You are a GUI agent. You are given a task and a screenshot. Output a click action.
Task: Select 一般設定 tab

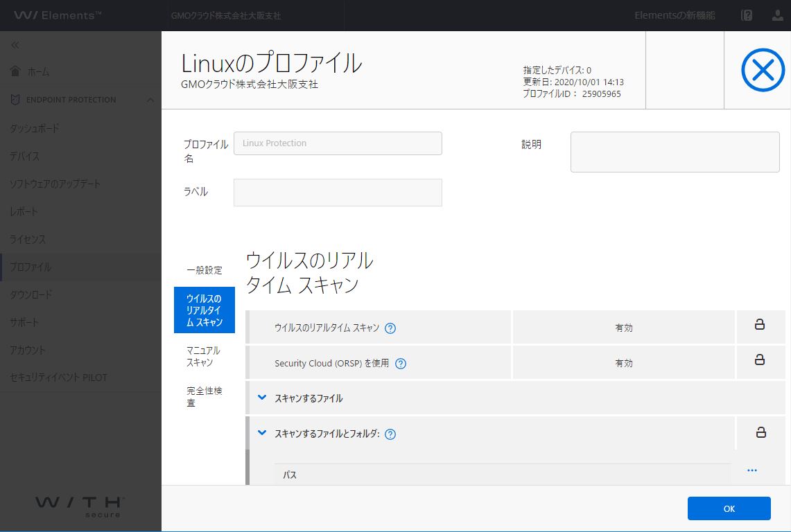pyautogui.click(x=205, y=270)
